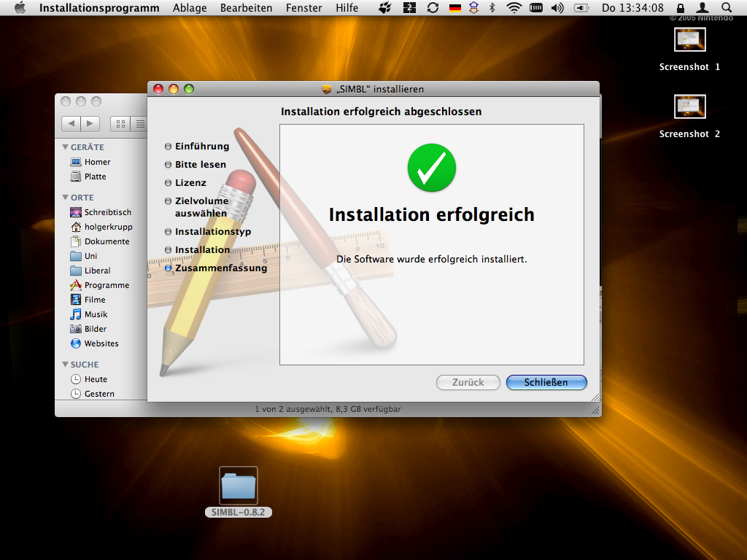Click the Bluetooth menu bar icon
This screenshot has width=747, height=560.
[492, 7]
